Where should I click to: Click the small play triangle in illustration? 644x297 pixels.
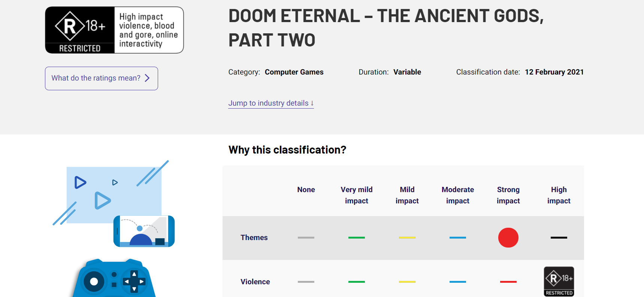[115, 182]
